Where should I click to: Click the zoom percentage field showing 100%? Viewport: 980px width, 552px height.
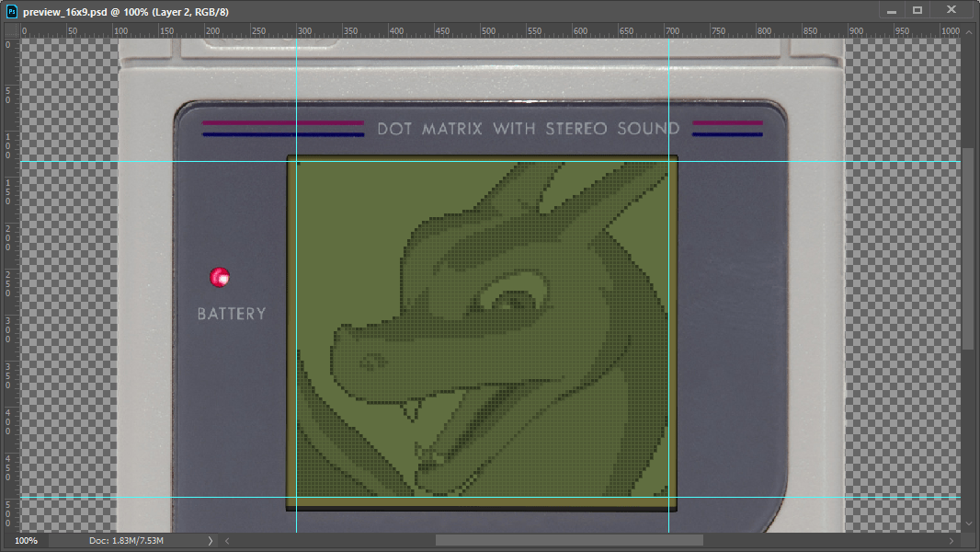26,541
